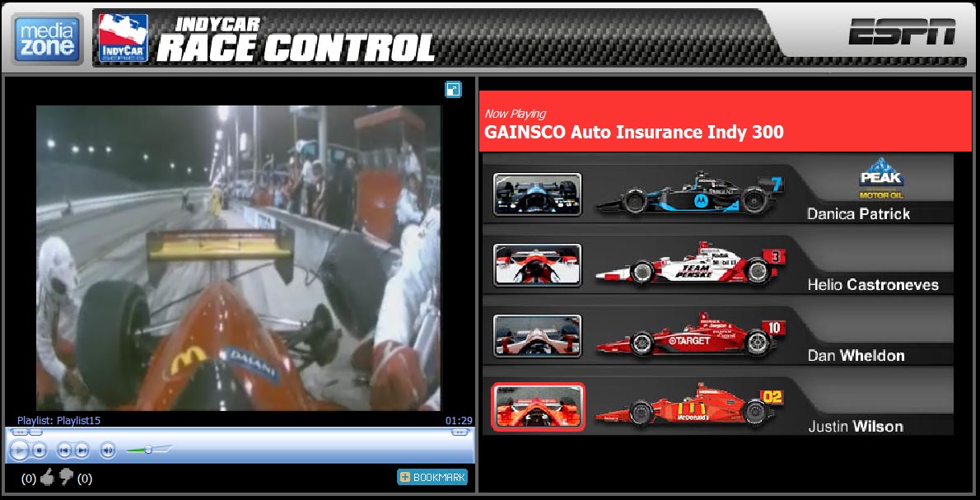Viewport: 980px width, 500px height.
Task: Click the MediaZone logo
Action: (x=47, y=39)
